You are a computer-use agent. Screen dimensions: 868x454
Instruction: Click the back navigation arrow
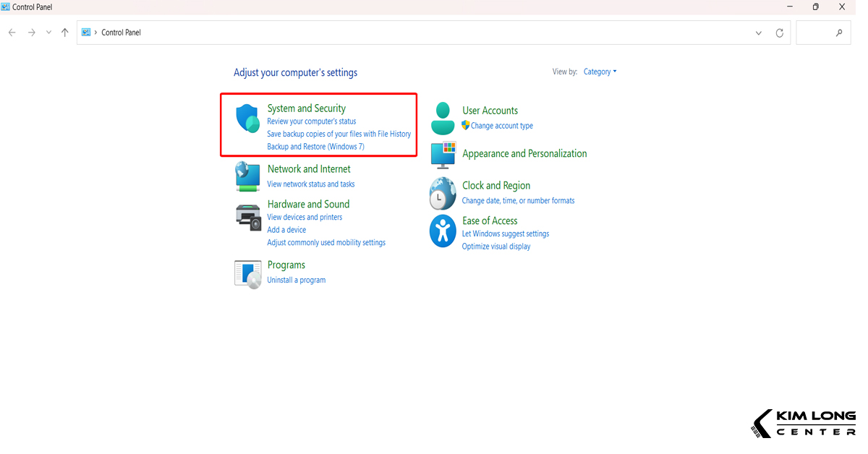(12, 32)
